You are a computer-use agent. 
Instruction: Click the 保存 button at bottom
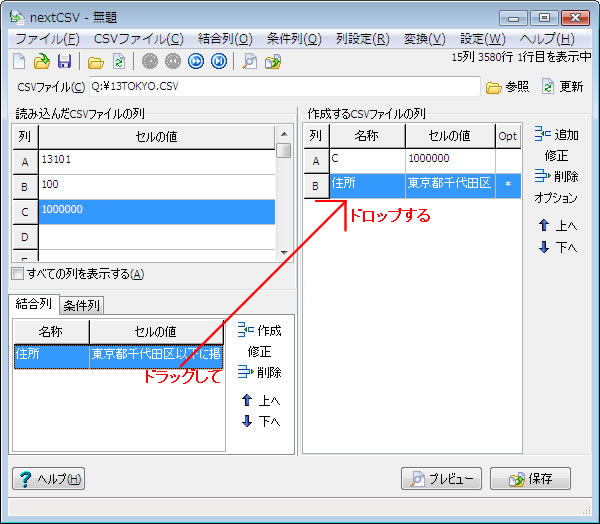(537, 478)
